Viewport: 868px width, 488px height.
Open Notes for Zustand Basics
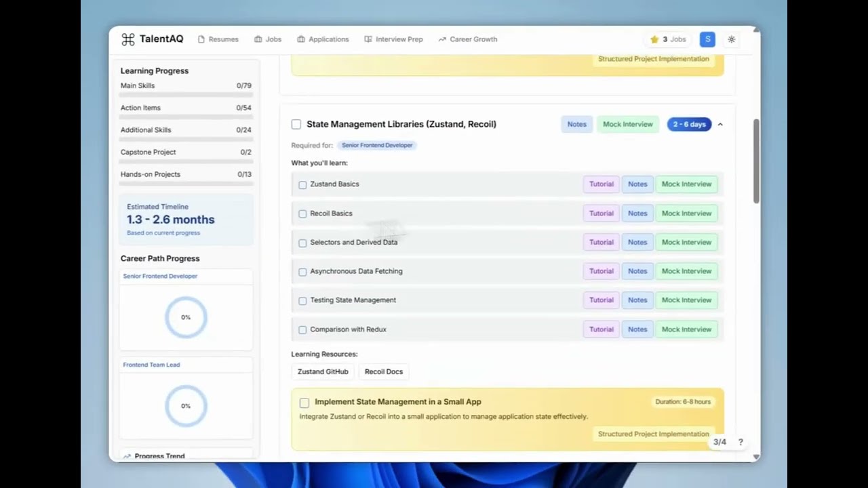tap(637, 184)
